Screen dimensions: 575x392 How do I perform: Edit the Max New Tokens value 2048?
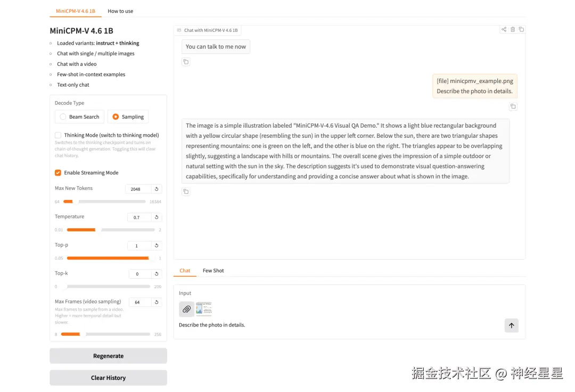coord(138,189)
